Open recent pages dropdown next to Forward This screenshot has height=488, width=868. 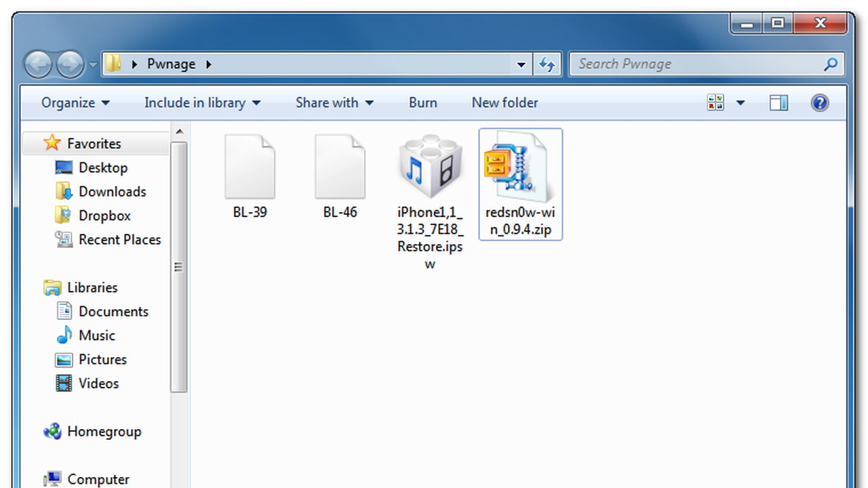92,66
